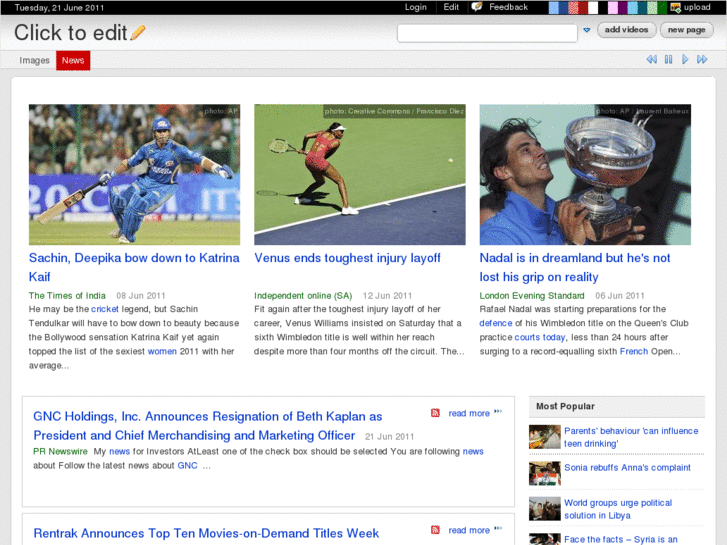
Task: Click 'GNC' link in article summary
Action: coord(187,465)
